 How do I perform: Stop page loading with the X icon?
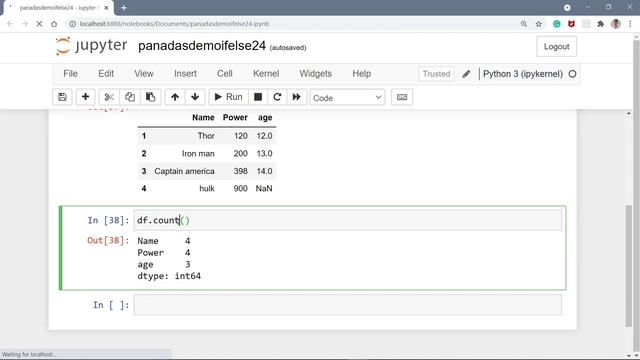[39, 24]
